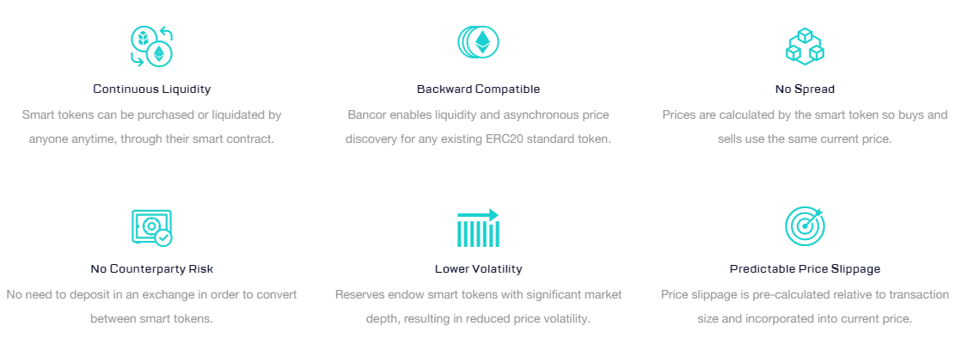The width and height of the screenshot is (980, 357).
Task: Click the Continuous Liquidity token swap icon
Action: [x=151, y=46]
